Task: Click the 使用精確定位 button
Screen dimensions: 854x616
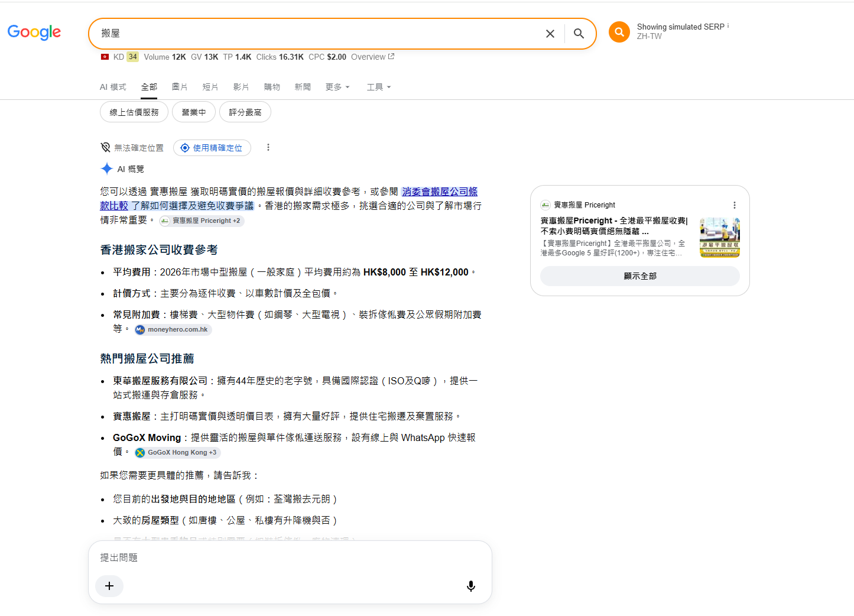Action: [212, 148]
